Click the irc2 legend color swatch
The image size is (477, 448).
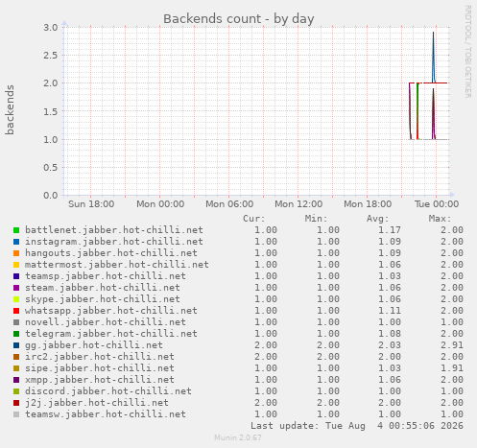[16, 357]
